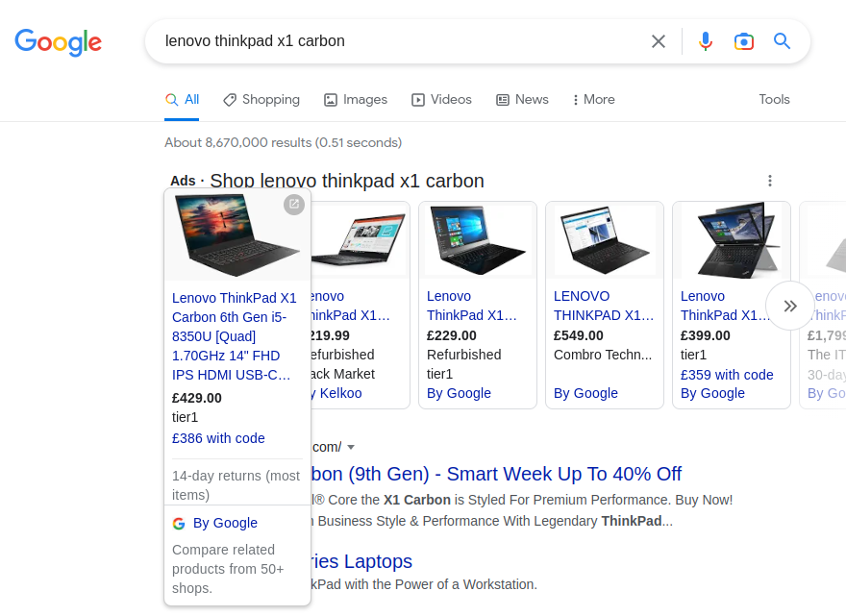Click the £359 with code offer

click(727, 375)
